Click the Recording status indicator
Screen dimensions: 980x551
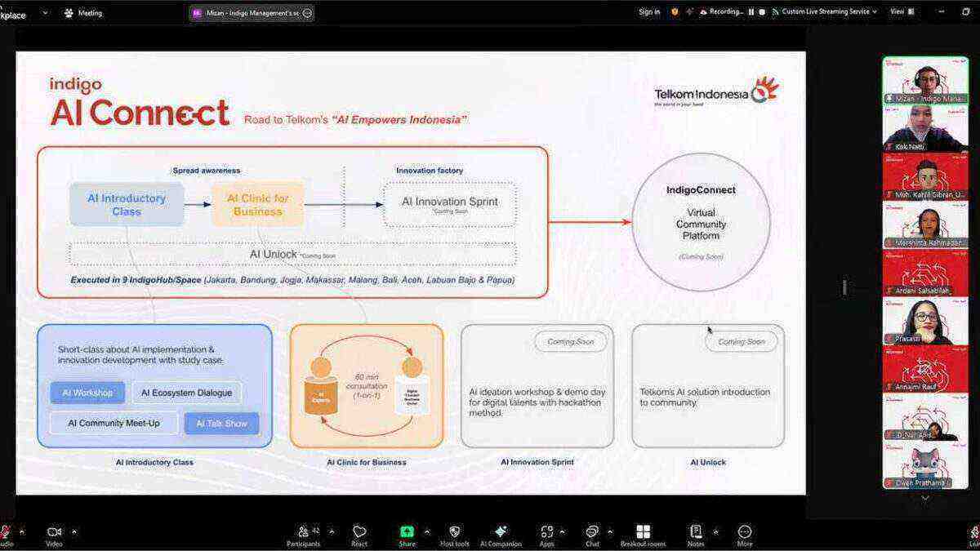pyautogui.click(x=721, y=12)
